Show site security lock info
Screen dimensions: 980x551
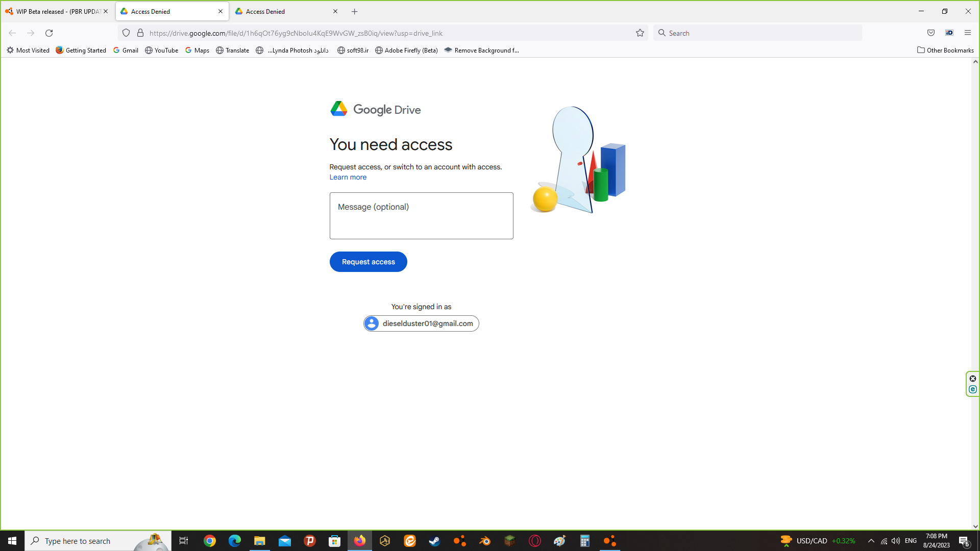pos(140,33)
